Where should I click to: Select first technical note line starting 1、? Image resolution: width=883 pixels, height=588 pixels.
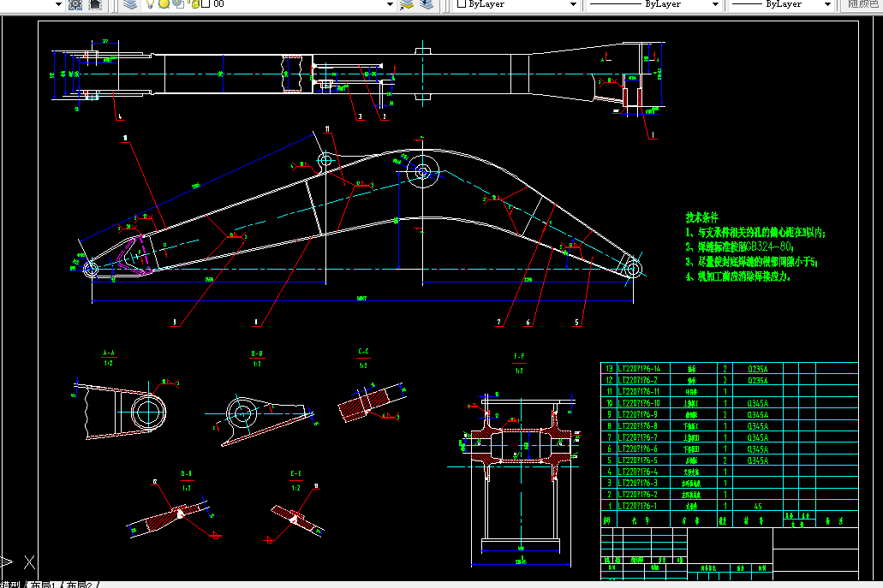click(x=755, y=233)
